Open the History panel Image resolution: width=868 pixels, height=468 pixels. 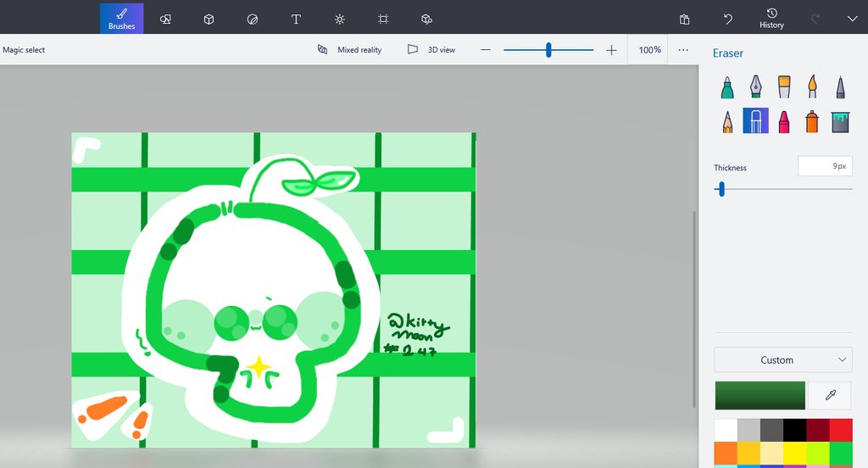tap(771, 19)
